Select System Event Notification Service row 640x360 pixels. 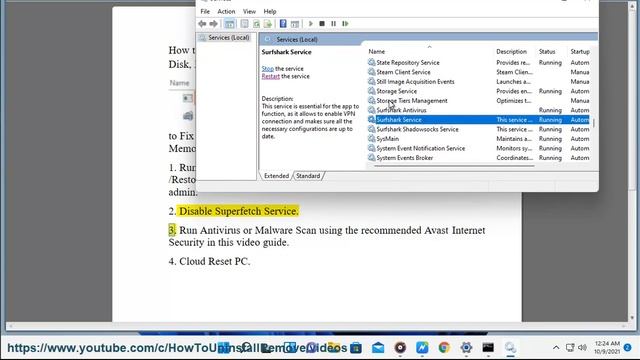[x=478, y=148]
